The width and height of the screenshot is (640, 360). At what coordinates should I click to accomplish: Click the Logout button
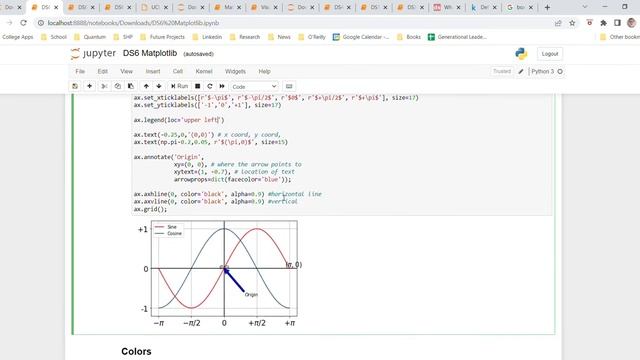[x=550, y=54]
